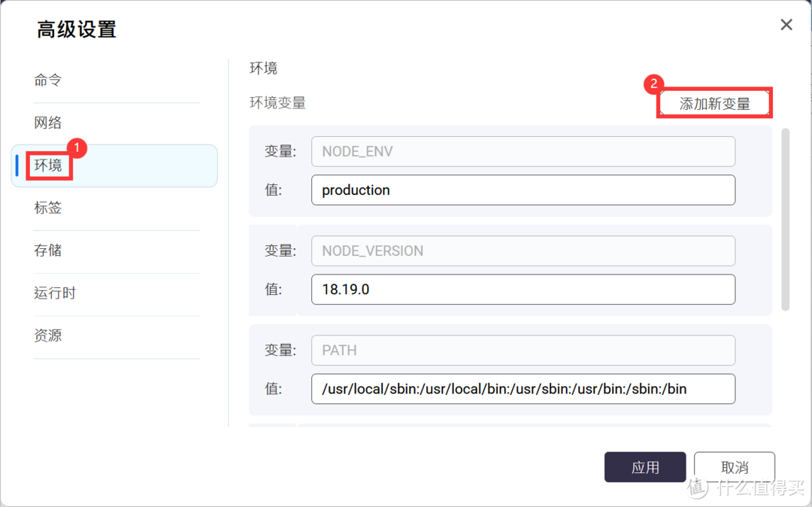Click the red number 2 badge
Image resolution: width=812 pixels, height=507 pixels.
pyautogui.click(x=653, y=84)
